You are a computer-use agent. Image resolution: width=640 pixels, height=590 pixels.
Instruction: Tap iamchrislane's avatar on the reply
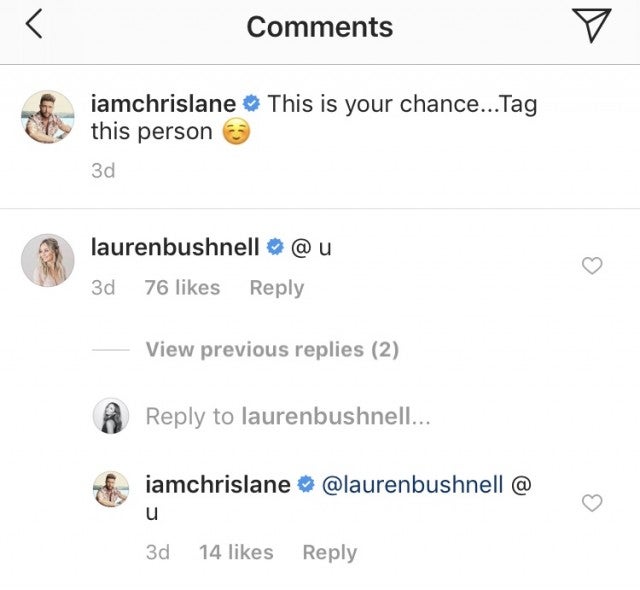111,490
